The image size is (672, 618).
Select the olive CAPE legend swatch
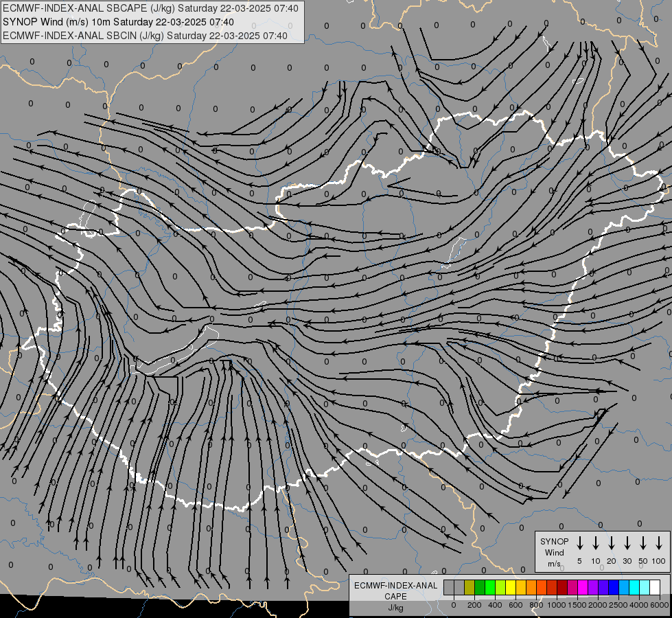pyautogui.click(x=470, y=588)
